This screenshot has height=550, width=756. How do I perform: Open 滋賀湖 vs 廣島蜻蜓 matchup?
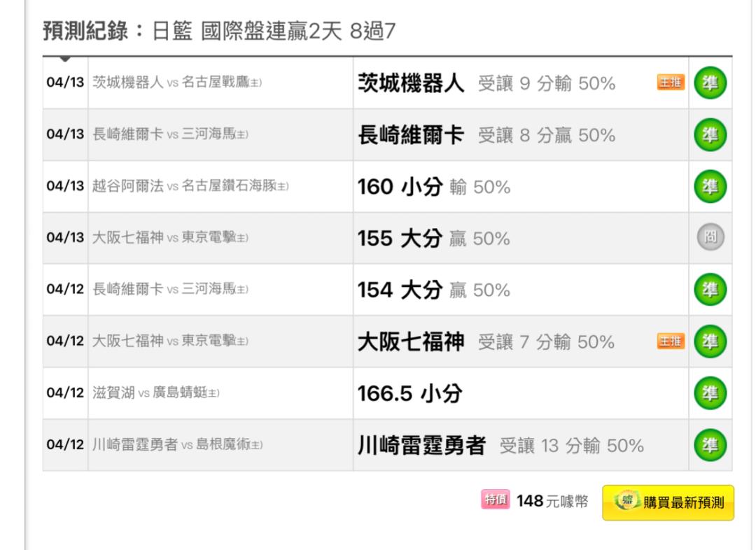tap(155, 393)
